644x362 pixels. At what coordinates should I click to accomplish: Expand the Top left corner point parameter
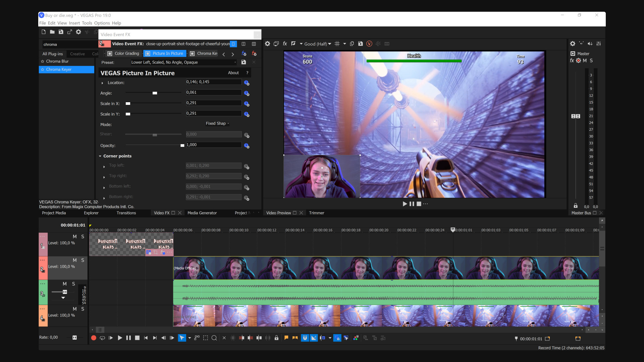pos(104,167)
